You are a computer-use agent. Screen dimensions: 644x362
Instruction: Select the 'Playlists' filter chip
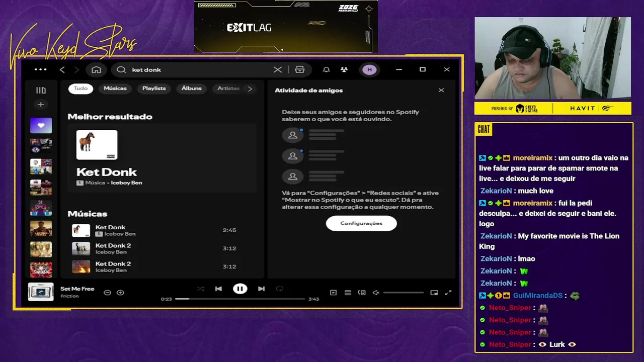point(154,88)
